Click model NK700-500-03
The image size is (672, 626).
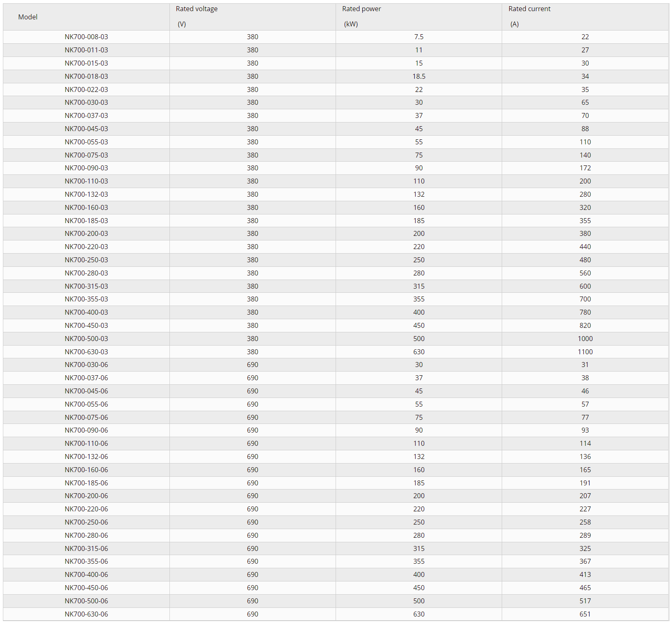[86, 339]
